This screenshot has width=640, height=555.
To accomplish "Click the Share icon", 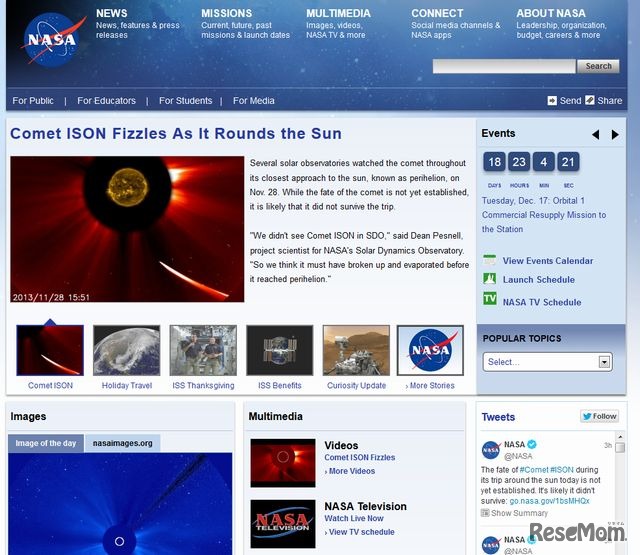I will point(590,100).
